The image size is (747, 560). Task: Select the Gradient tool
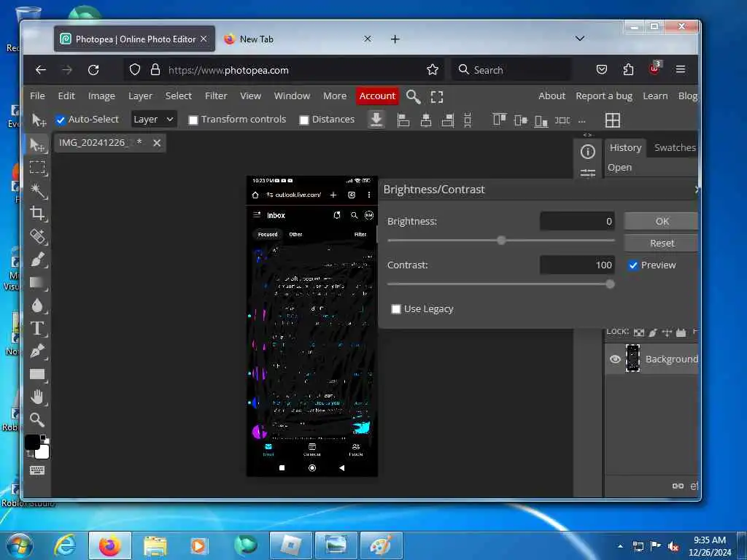click(x=37, y=282)
